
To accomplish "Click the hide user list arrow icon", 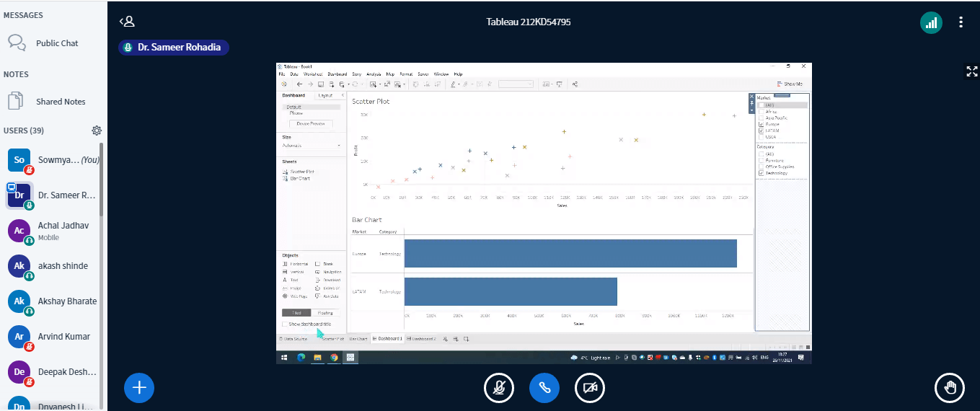I will click(x=127, y=22).
